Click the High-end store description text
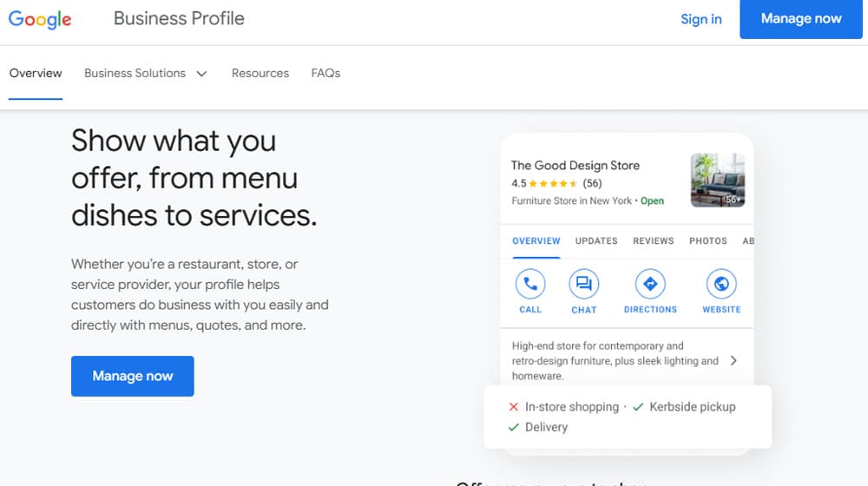Image resolution: width=868 pixels, height=486 pixels. click(615, 361)
